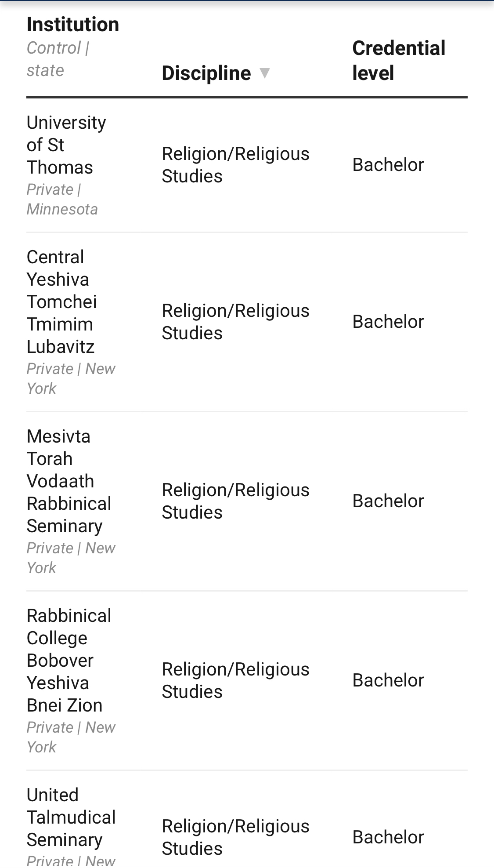Click discipline cell for Mesivta Torah Vodaath
Viewport: 494px width, 868px height.
coord(235,501)
